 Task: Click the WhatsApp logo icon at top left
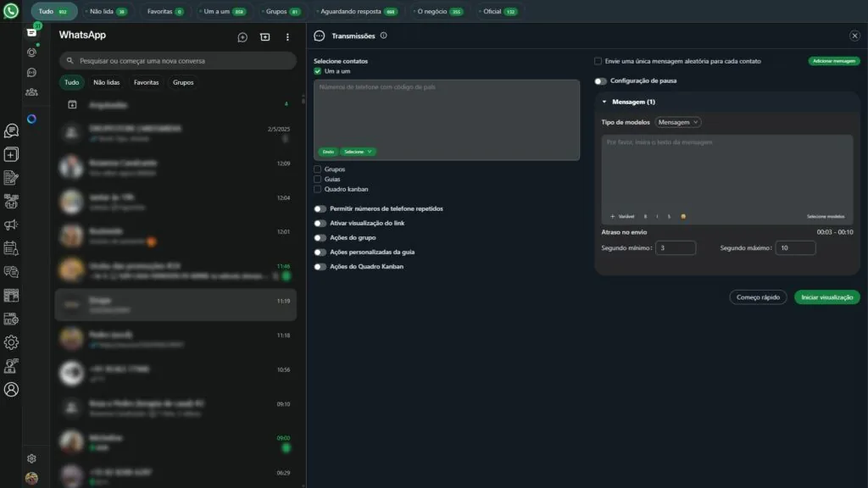[x=10, y=11]
